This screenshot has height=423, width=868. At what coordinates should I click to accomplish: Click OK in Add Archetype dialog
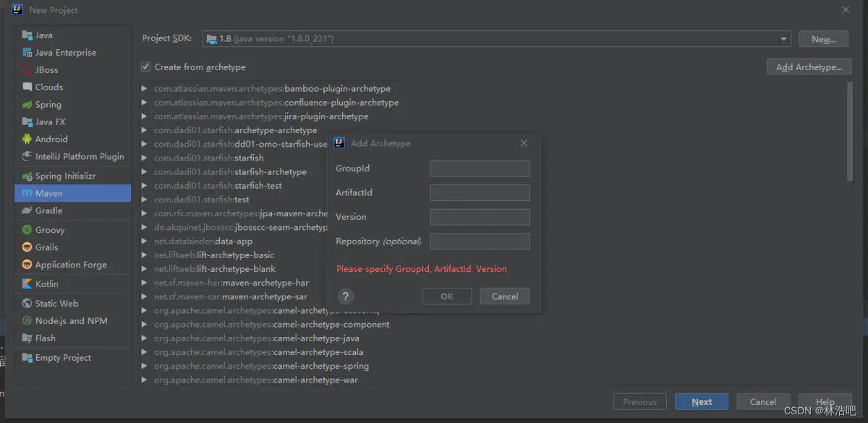tap(447, 296)
